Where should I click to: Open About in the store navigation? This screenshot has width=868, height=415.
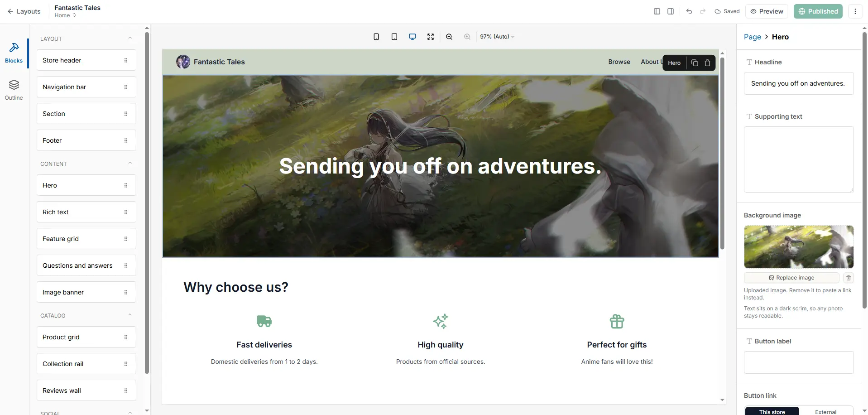(x=652, y=62)
